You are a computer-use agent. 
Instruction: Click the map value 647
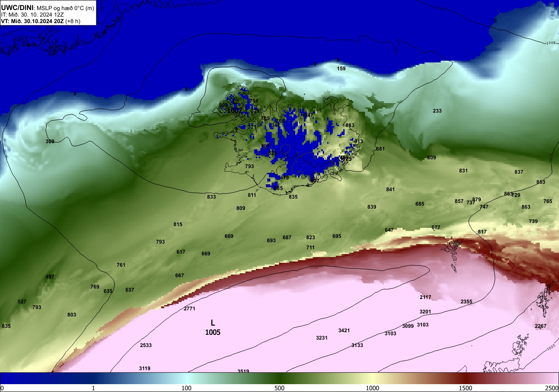pyautogui.click(x=389, y=230)
